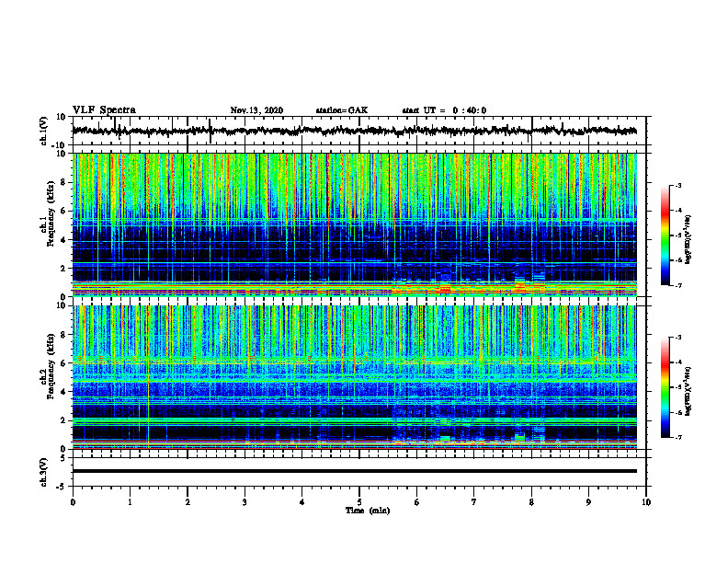Click inside the ch.1 spectrogram panel
This screenshot has width=728, height=563.
click(359, 224)
